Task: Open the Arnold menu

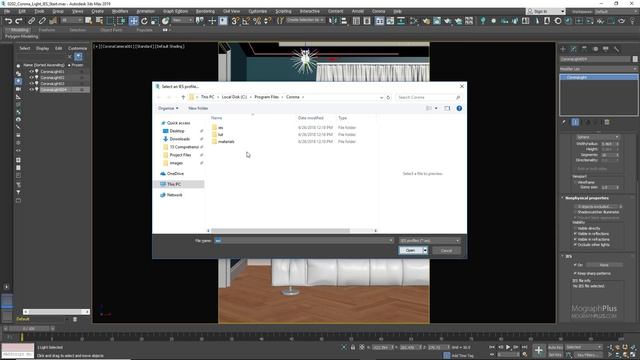Action: 358,11
